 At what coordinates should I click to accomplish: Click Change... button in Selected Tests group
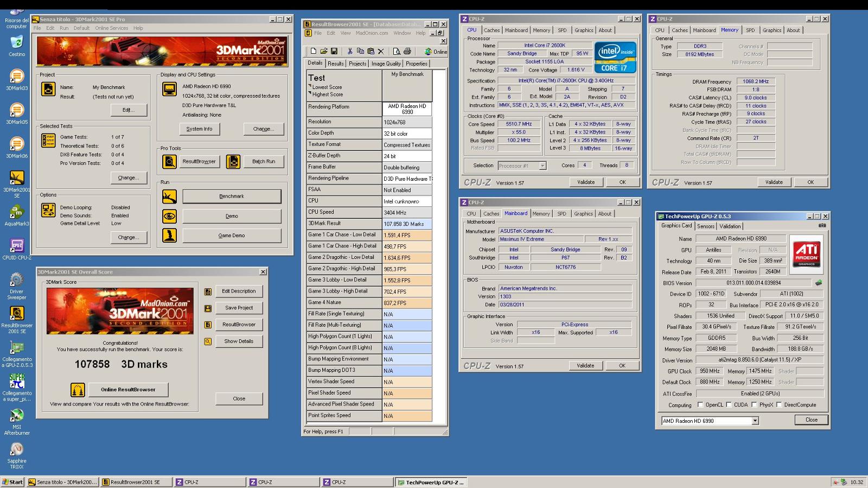129,178
